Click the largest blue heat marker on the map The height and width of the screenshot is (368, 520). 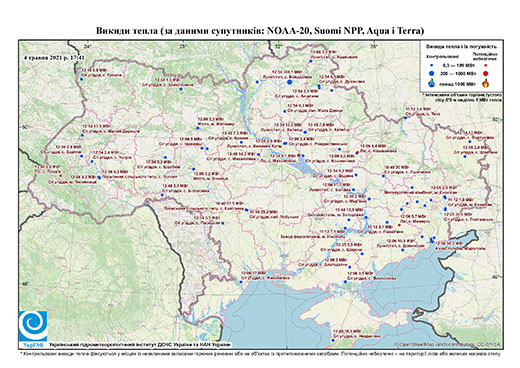[290, 82]
